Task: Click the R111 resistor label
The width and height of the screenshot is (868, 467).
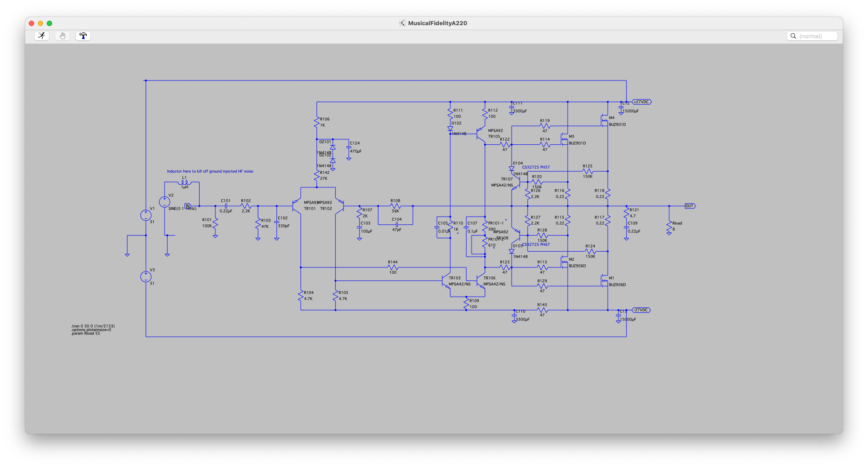Action: click(x=458, y=111)
